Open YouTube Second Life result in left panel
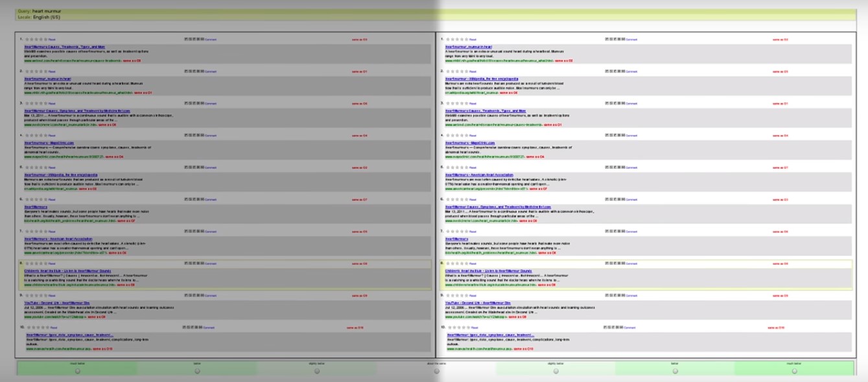The height and width of the screenshot is (382, 868). click(x=56, y=302)
